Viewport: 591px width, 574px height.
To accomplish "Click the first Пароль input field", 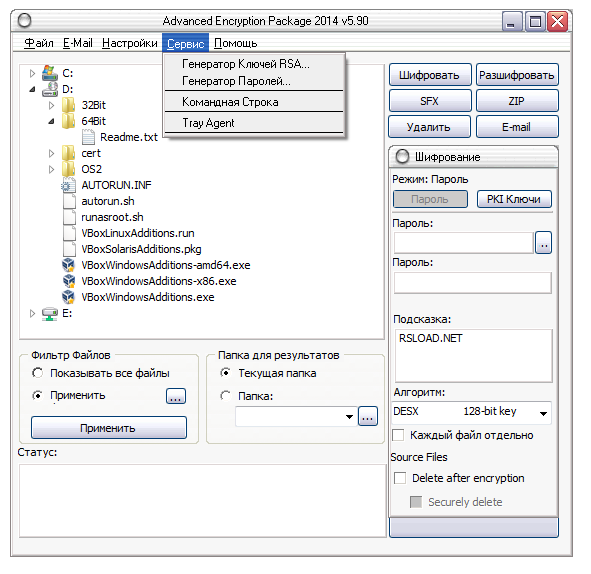I will click(464, 242).
